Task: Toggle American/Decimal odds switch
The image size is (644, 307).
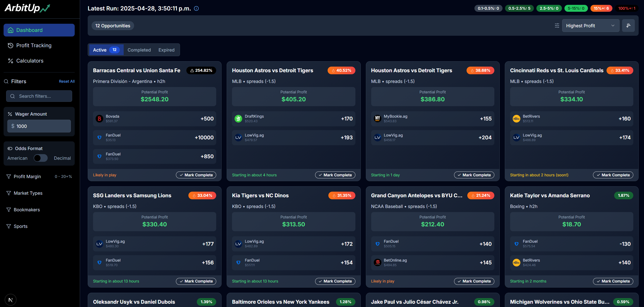Action: (41, 158)
